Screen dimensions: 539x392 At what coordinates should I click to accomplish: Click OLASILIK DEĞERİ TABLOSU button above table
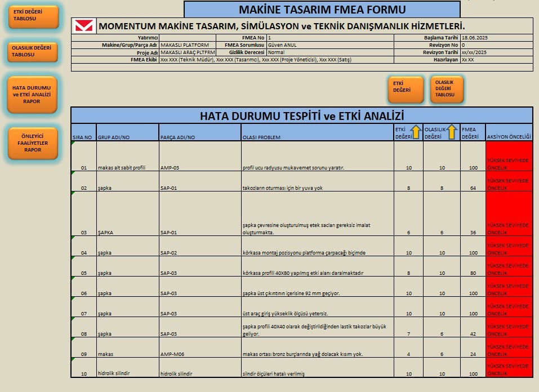447,90
